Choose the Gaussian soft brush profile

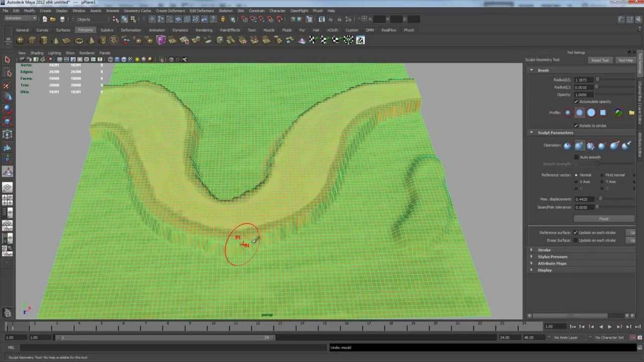[x=568, y=112]
